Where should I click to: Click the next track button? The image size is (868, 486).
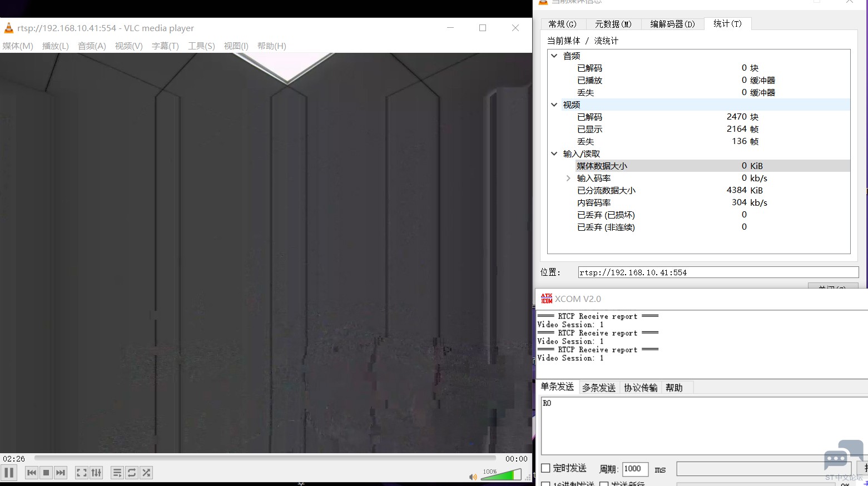(61, 473)
